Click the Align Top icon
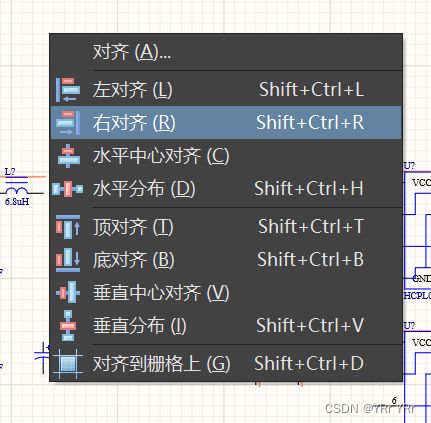Image resolution: width=431 pixels, height=423 pixels. 68,227
